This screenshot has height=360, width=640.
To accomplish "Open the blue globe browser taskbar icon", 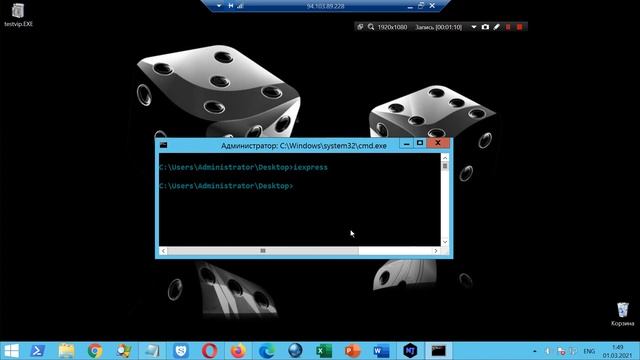I will 295,351.
